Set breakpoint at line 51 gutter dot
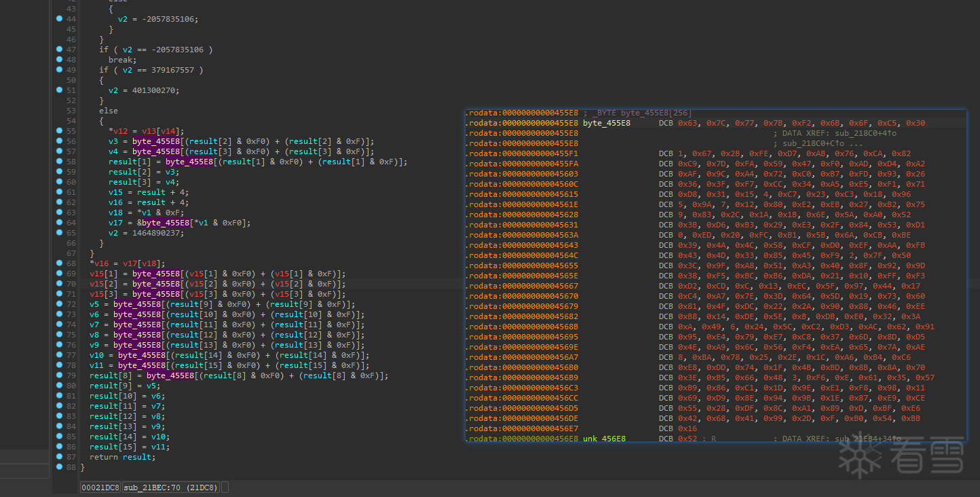Screen dimensions: 980x497 pos(60,90)
